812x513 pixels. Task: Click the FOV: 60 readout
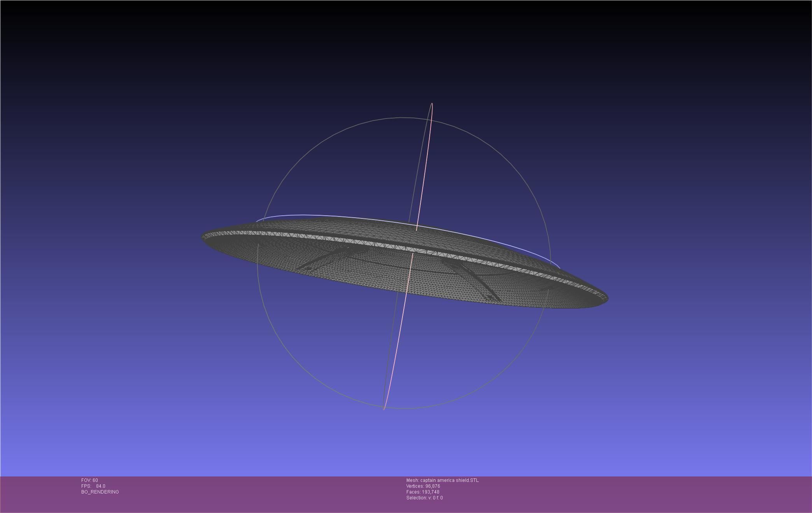pyautogui.click(x=89, y=480)
